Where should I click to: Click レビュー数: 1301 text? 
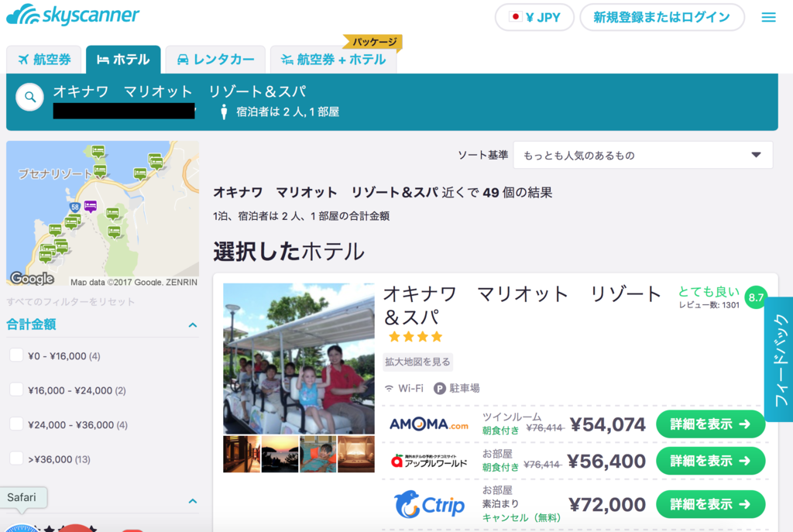709,305
